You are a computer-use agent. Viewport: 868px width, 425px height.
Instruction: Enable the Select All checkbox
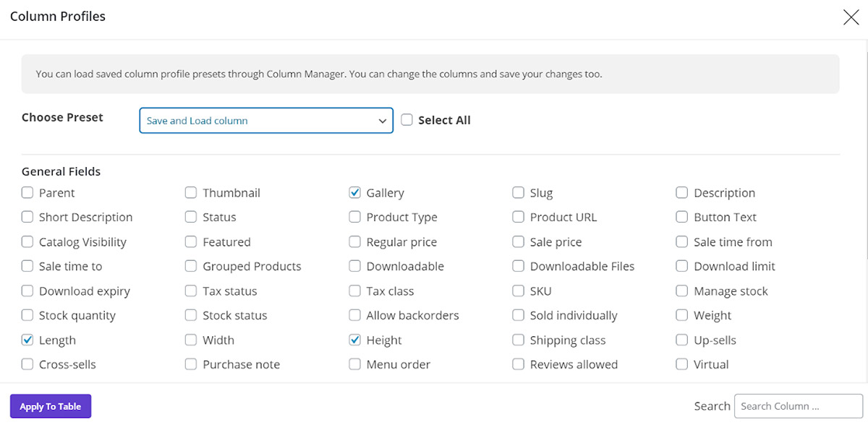point(407,120)
